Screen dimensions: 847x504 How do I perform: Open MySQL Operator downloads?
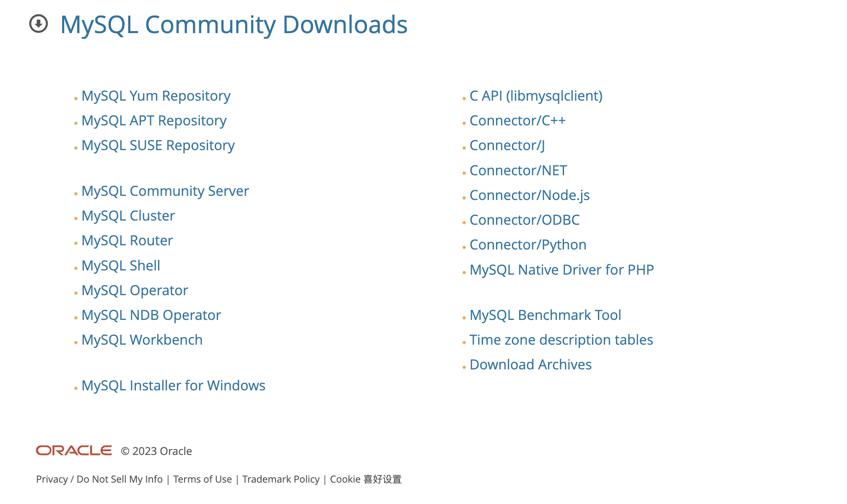pyautogui.click(x=135, y=290)
